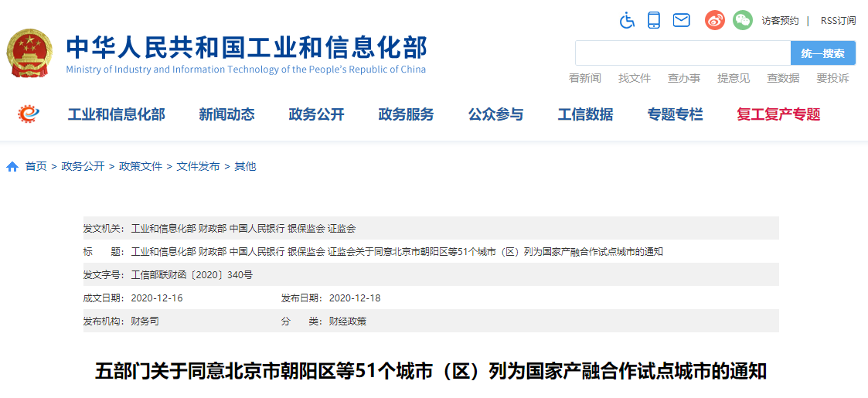This screenshot has width=868, height=398.
Task: Select 查数据 search category
Action: pos(783,78)
